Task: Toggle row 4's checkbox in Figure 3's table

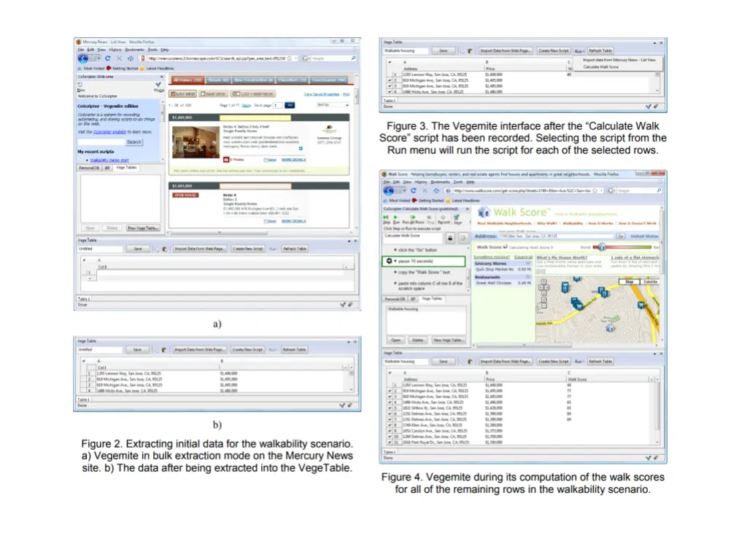Action: 390,91
